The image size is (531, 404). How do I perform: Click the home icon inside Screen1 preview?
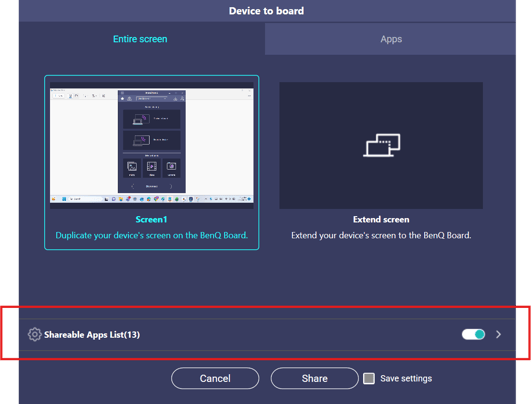pyautogui.click(x=123, y=99)
